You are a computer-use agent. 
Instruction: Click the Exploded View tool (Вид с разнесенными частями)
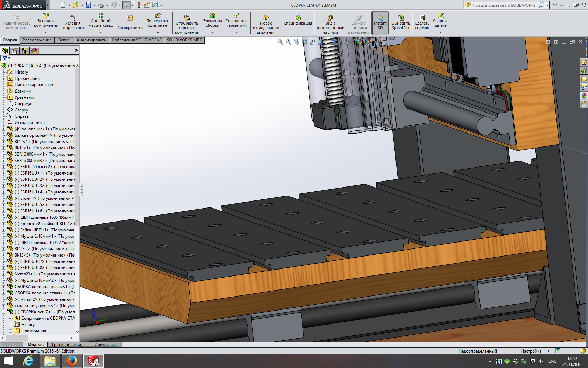[330, 18]
